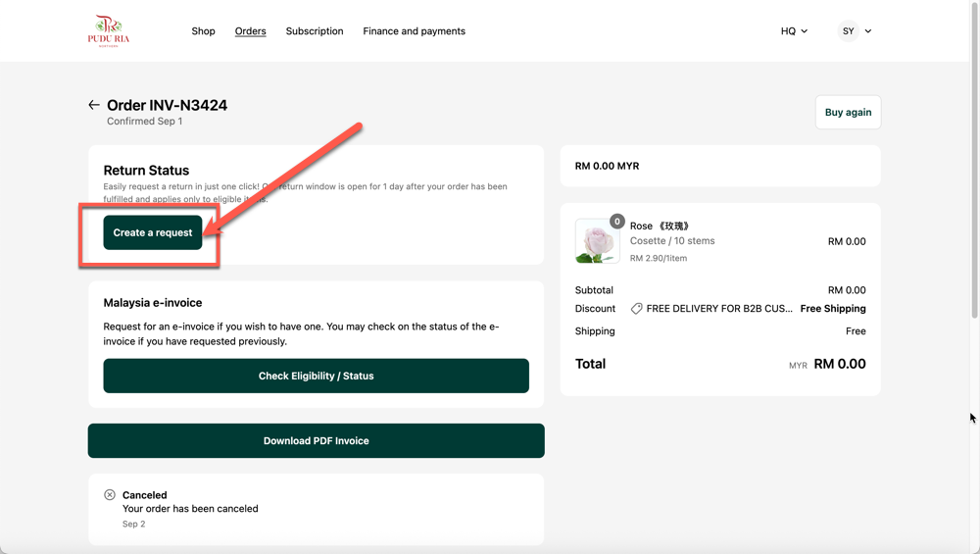Click the SY user avatar
Viewport: 980px width, 554px height.
click(848, 31)
